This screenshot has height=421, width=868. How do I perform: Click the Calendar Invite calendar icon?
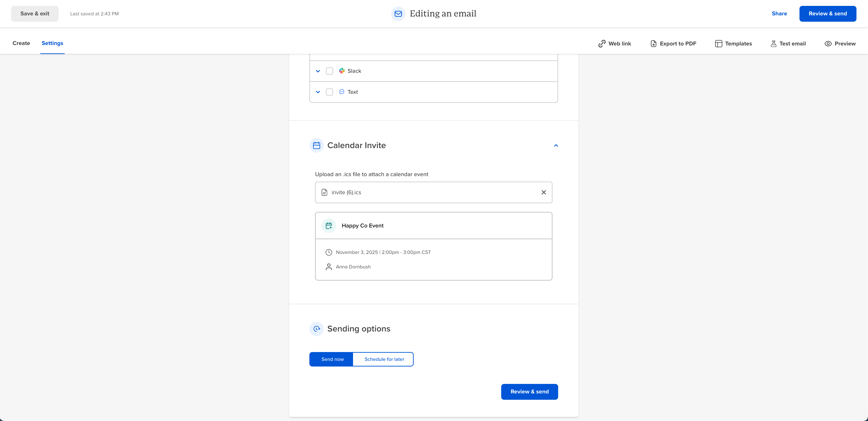316,145
